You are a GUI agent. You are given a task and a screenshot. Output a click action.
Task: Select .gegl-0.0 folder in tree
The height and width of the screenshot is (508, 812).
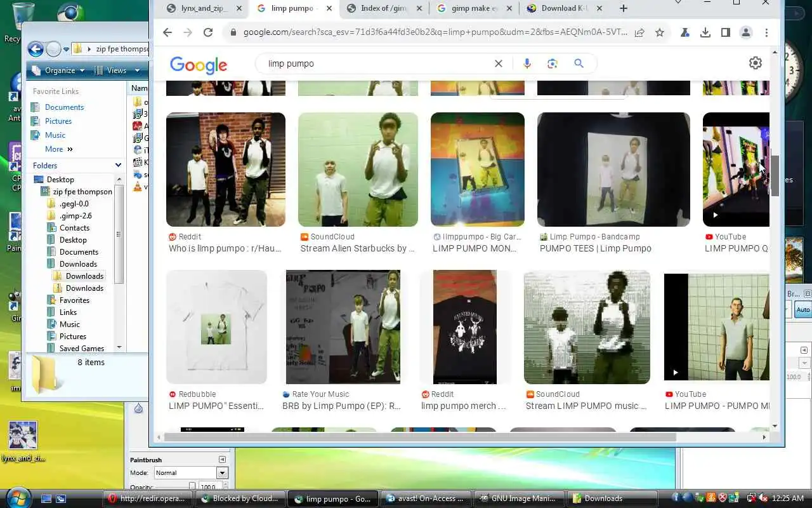pyautogui.click(x=74, y=204)
